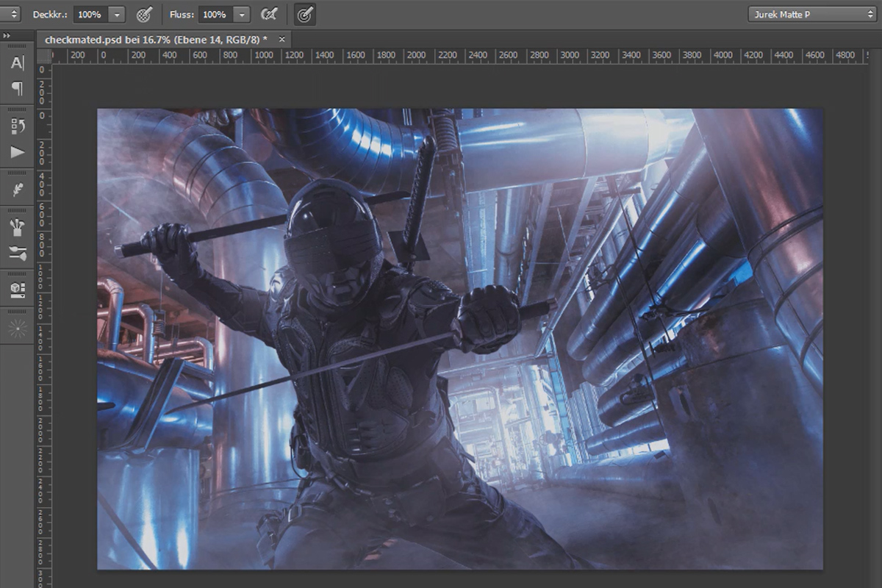Viewport: 882px width, 588px height.
Task: Open the Character panel icon
Action: click(17, 63)
